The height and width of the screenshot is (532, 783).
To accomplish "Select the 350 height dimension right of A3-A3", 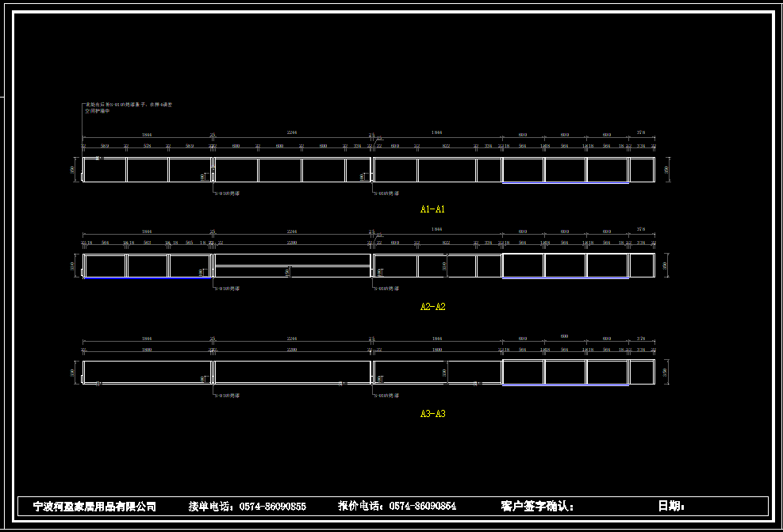I will pos(666,372).
